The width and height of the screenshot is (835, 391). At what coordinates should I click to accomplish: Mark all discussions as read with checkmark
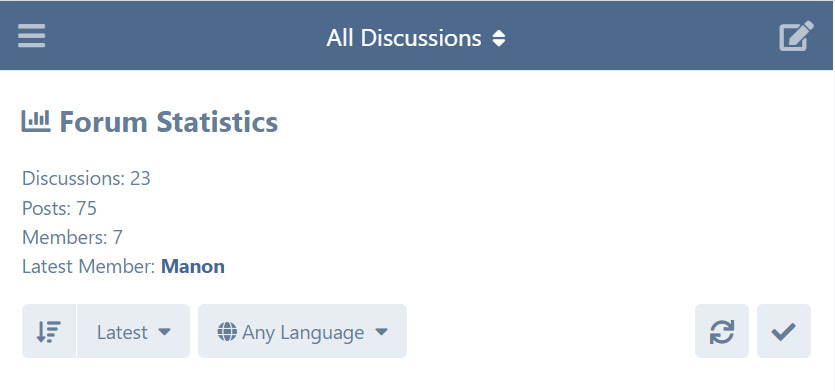point(784,331)
